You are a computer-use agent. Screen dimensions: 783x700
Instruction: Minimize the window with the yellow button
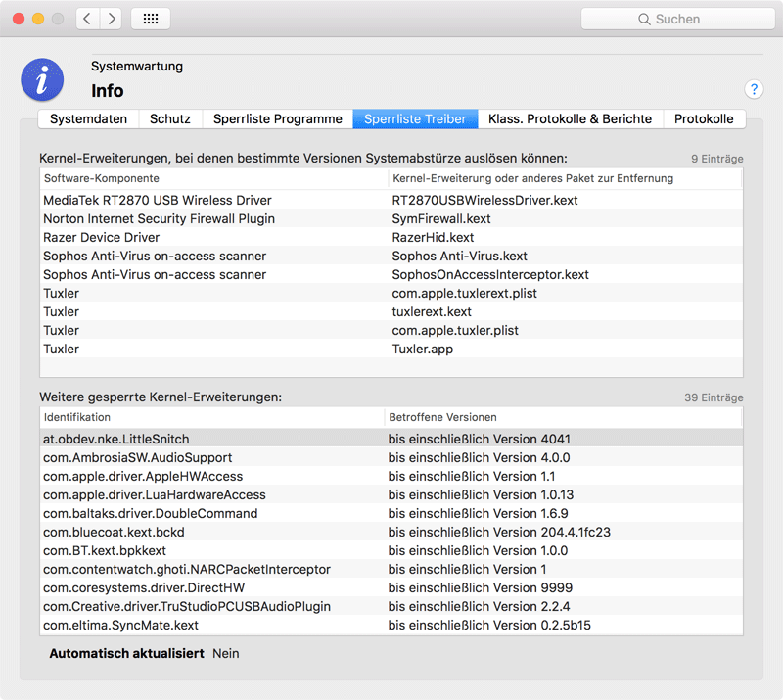pos(38,19)
